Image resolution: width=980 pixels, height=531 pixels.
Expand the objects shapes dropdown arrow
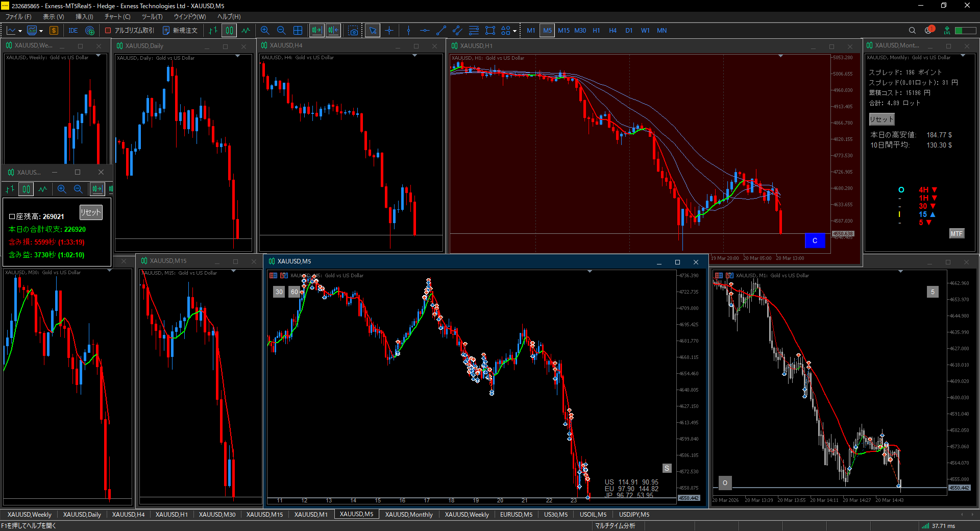click(514, 31)
